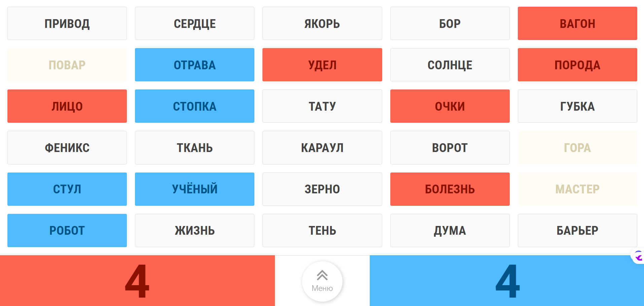Viewport: 644px width, 306px height.
Task: Click the red team score panel
Action: pos(137,281)
